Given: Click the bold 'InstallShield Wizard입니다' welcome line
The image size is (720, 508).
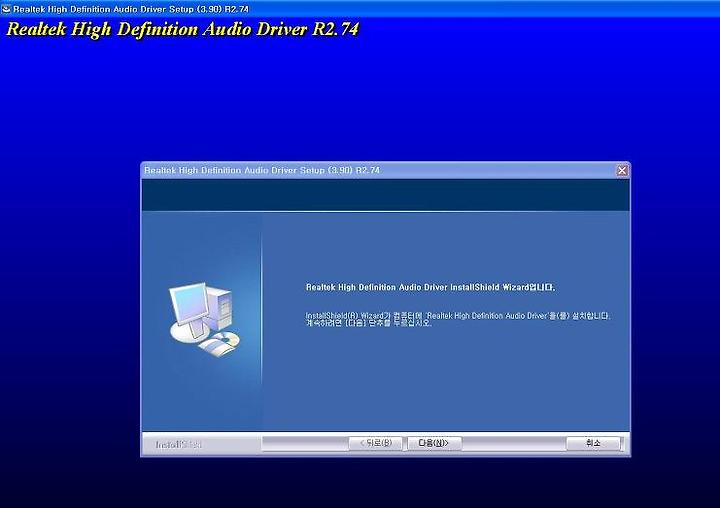Looking at the screenshot, I should (430, 288).
